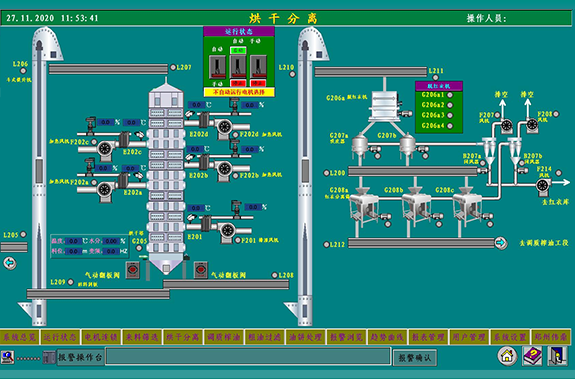Click the magnifier computer icon at bottom left
Screen dimensions: 575x379
7,357
